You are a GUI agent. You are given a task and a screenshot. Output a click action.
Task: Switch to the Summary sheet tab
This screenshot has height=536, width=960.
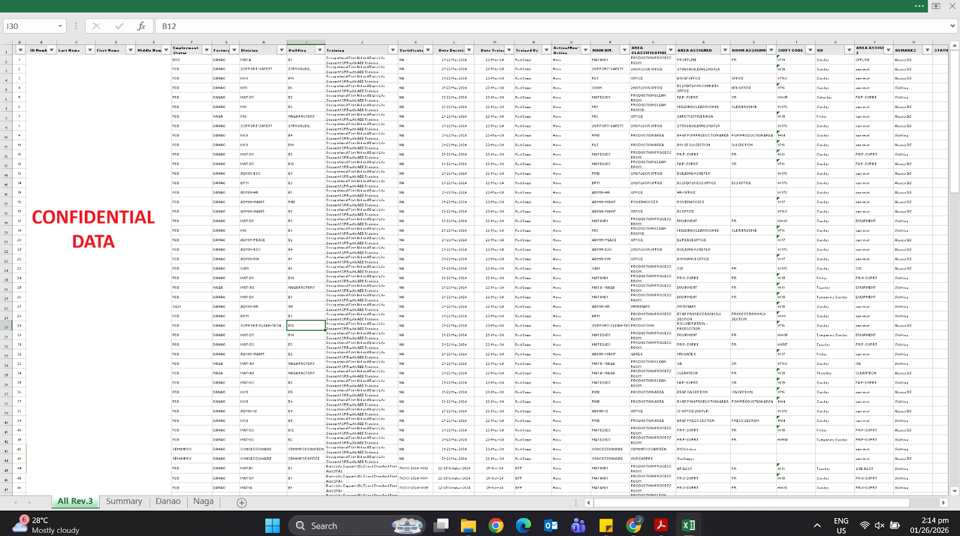pyautogui.click(x=124, y=501)
